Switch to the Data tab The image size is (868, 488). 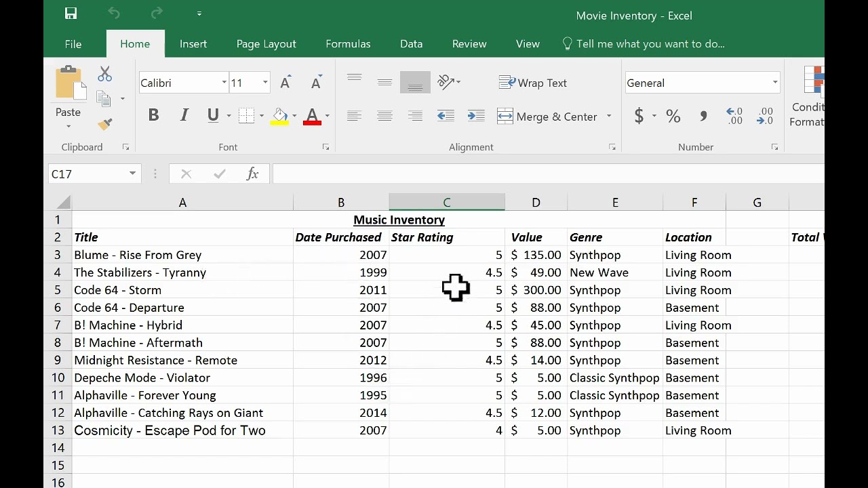[411, 43]
